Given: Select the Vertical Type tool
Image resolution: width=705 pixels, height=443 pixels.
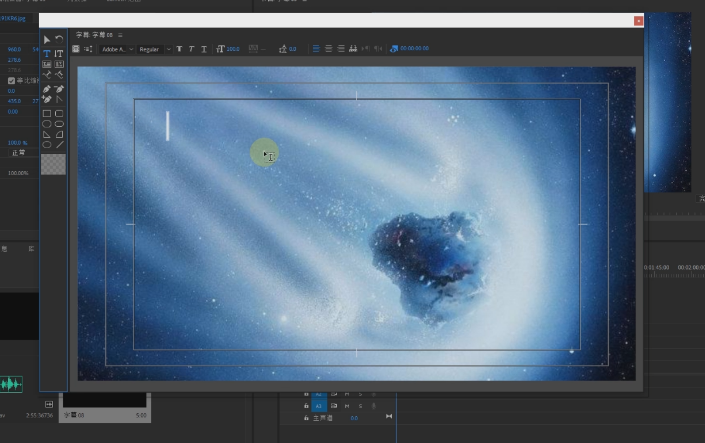Looking at the screenshot, I should point(59,54).
